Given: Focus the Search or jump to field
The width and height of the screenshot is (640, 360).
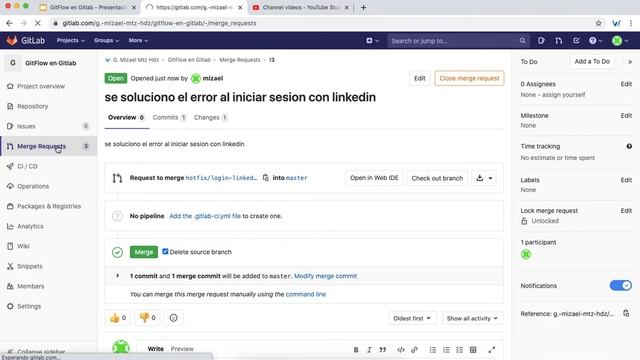Looking at the screenshot, I should 458,40.
